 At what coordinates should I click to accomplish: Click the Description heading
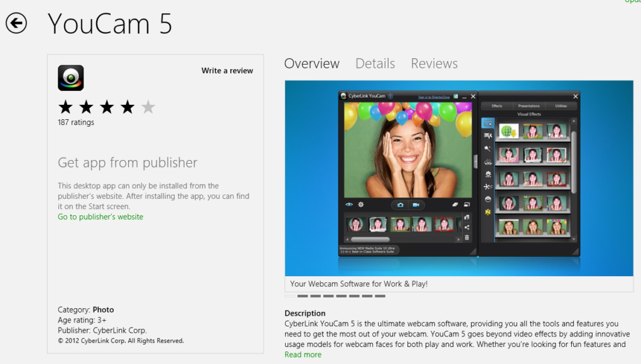305,313
